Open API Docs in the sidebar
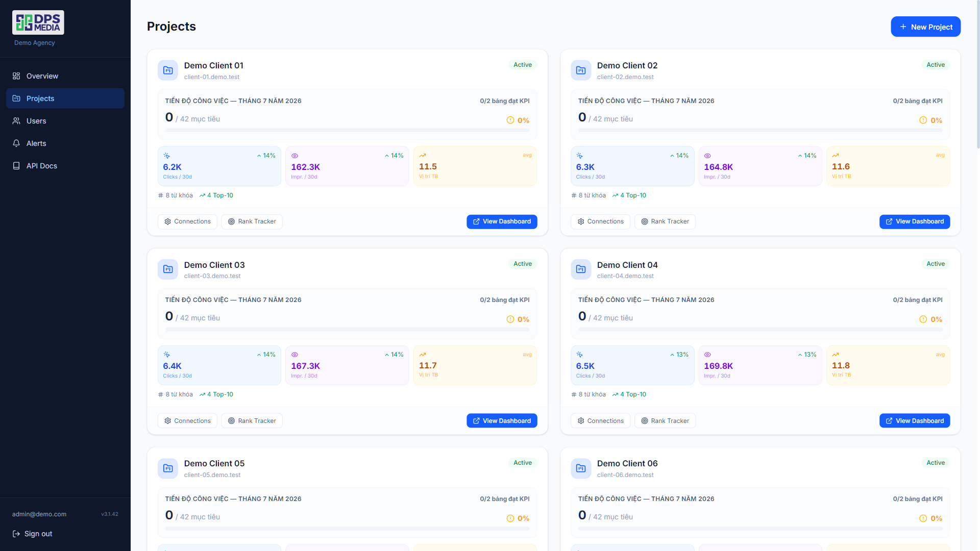Screen dimensions: 980x551 [x=65, y=166]
